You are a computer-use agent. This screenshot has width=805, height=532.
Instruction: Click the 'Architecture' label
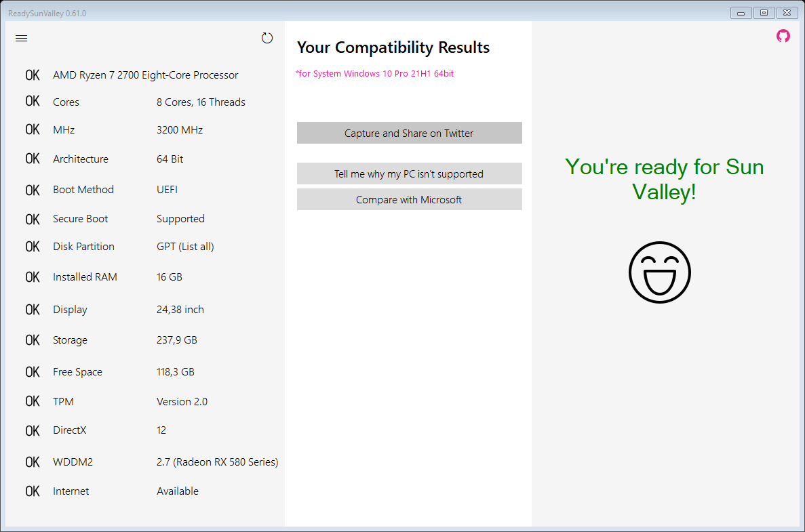[81, 159]
